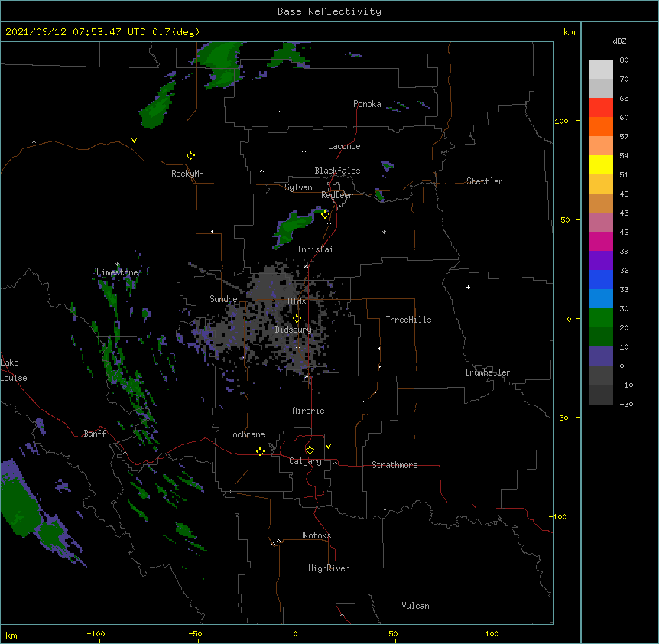Pick the blue legend swatch between 36 and 33
The width and height of the screenshot is (659, 644).
601,280
